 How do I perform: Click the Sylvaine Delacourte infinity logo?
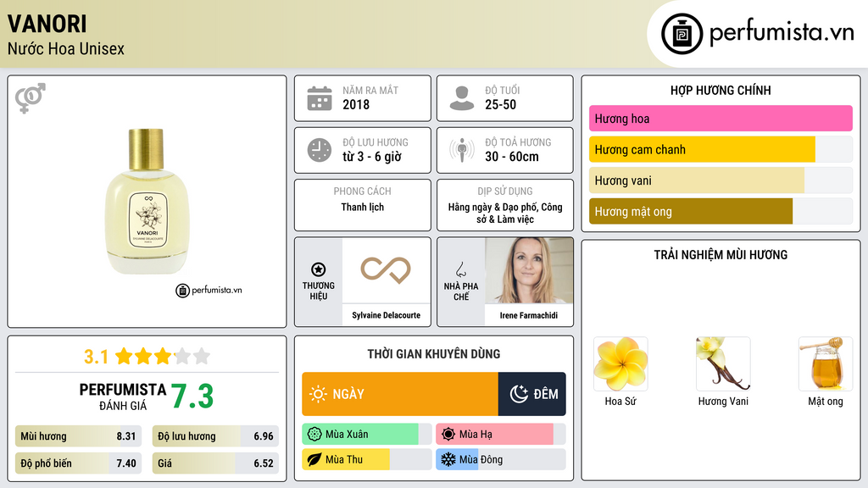386,270
